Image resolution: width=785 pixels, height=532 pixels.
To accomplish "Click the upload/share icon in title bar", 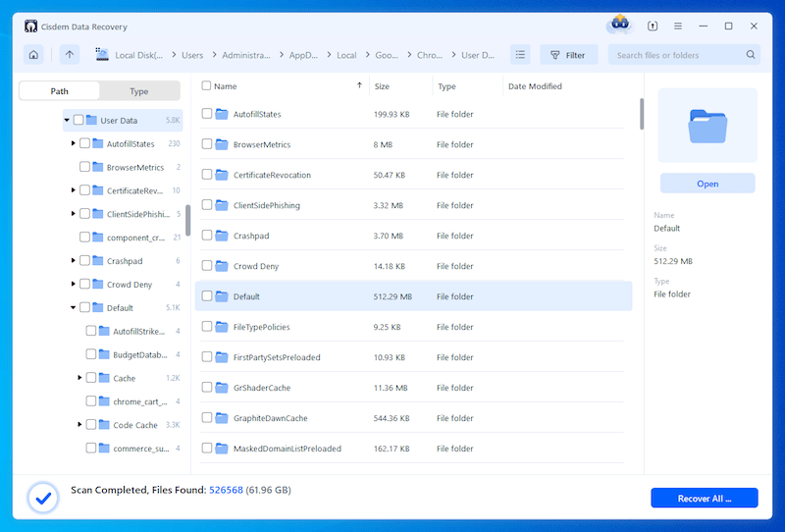I will pos(653,27).
